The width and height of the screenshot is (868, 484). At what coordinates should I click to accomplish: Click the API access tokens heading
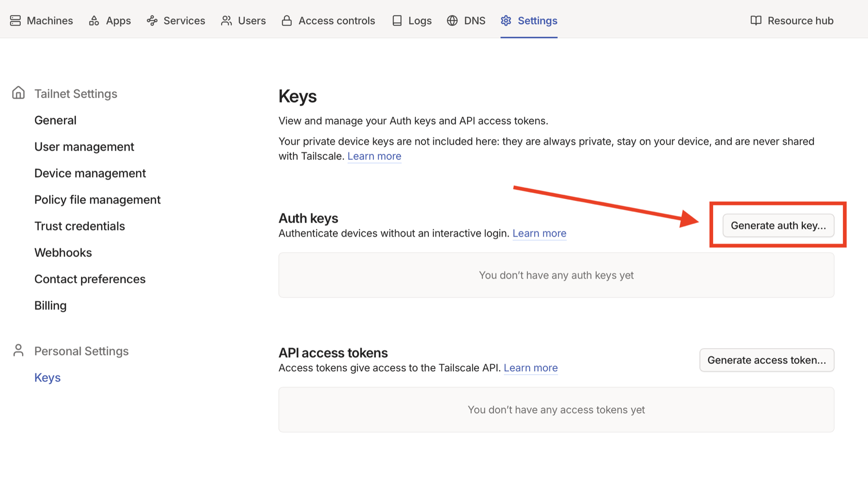333,353
